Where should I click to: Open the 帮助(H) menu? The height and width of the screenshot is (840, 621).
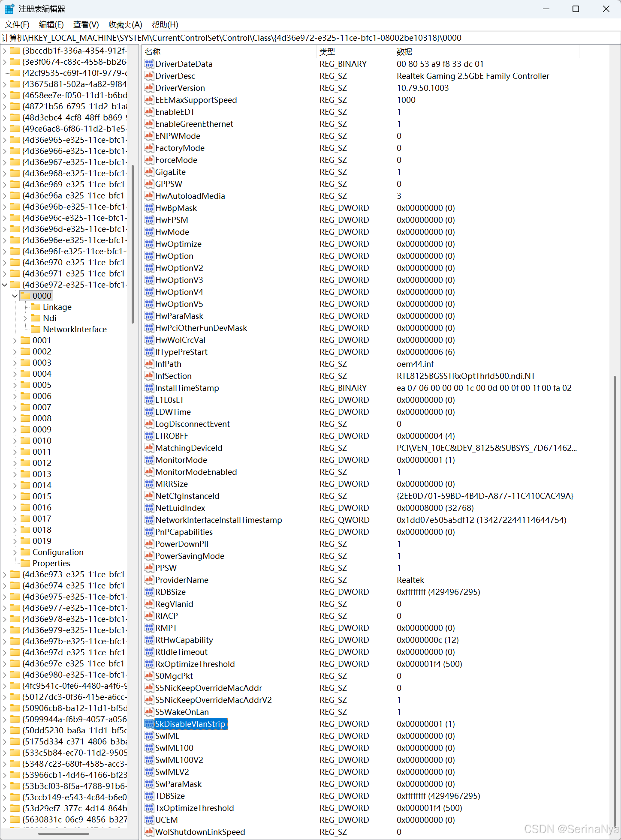pyautogui.click(x=165, y=25)
